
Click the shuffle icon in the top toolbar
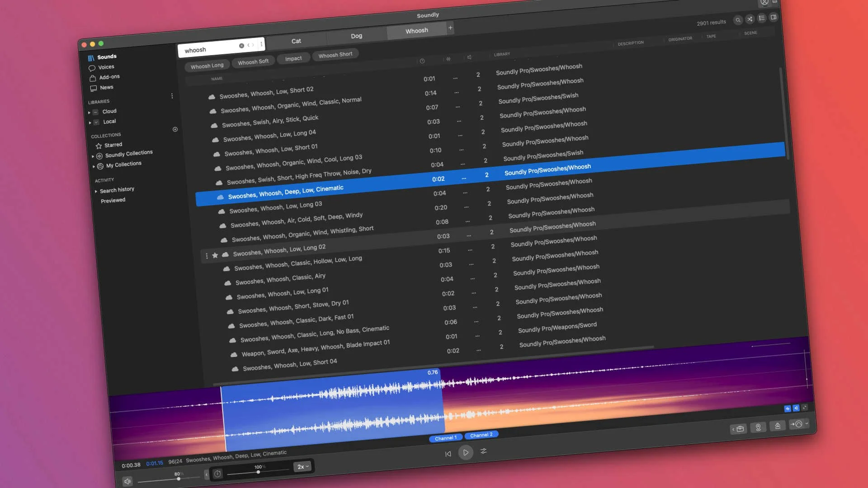pos(750,19)
